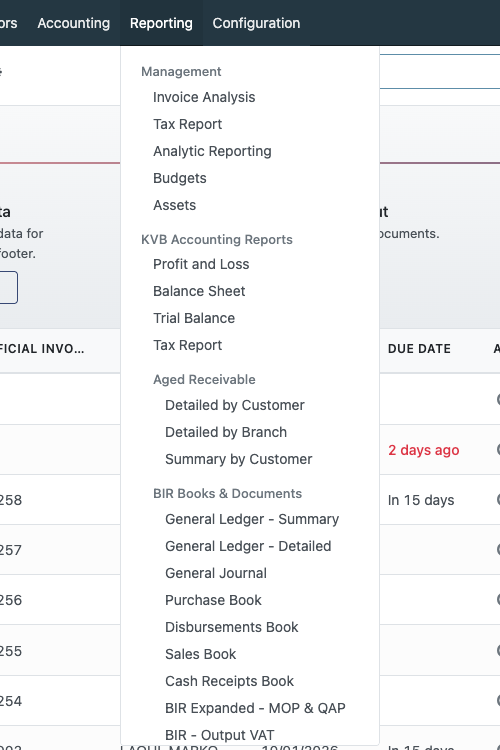
Task: Open the Configuration menu
Action: click(256, 23)
